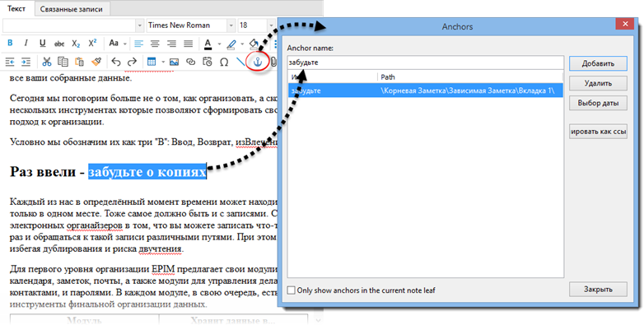Apply the font color A icon
This screenshot has width=644, height=325.
coord(208,43)
